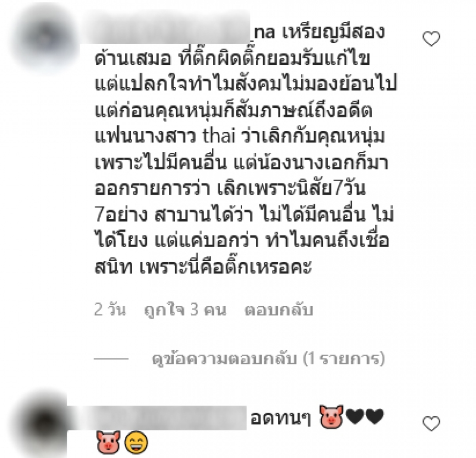Viewport: 476px width, 458px height.
Task: Expand ดูข้อความตอบกลับ (1 รายการ)
Action: click(268, 359)
